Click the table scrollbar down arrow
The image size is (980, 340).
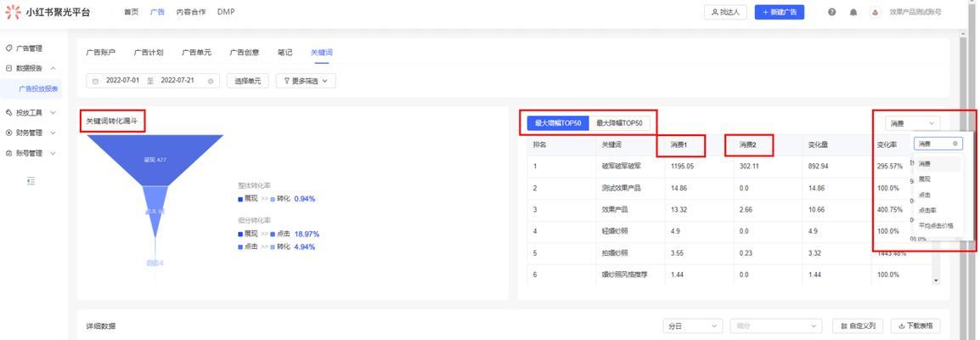[936, 280]
